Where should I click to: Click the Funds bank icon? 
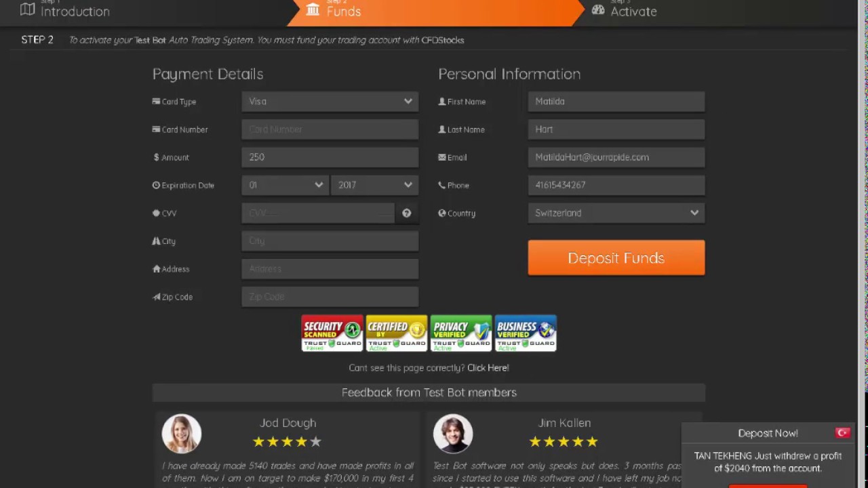click(x=313, y=9)
